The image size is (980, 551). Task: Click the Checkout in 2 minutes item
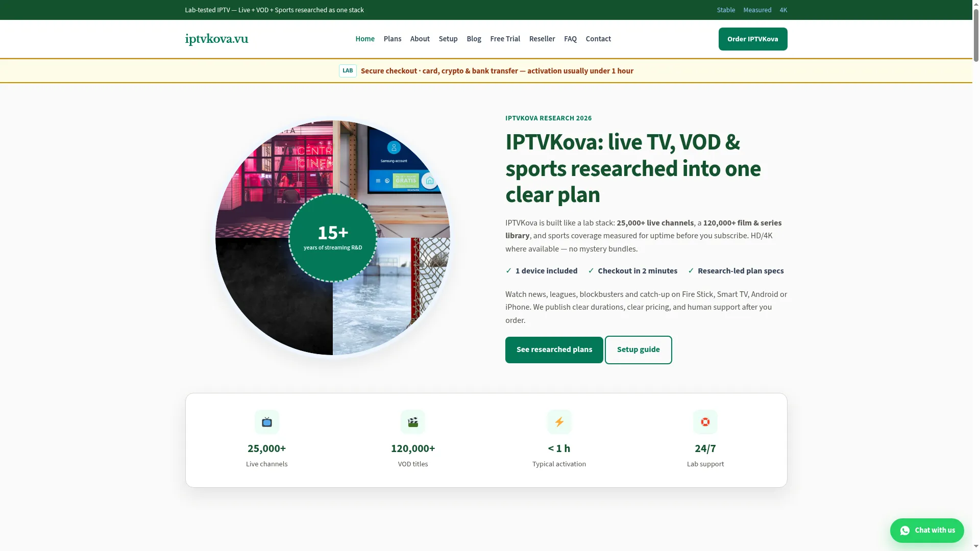point(633,271)
